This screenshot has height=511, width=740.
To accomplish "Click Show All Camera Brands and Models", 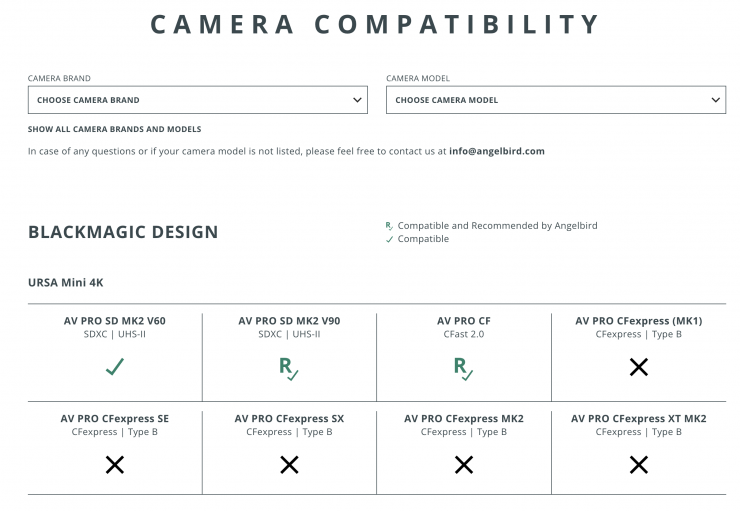I will (114, 129).
